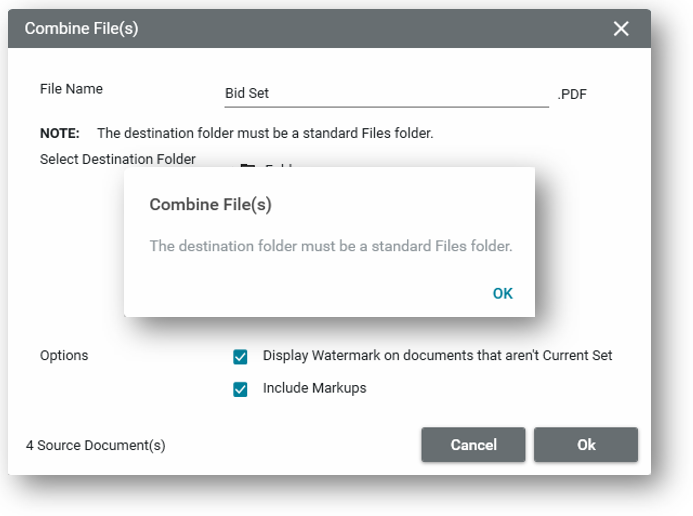Click the File Name field containing Bid Set
This screenshot has width=693, height=516.
pos(386,94)
